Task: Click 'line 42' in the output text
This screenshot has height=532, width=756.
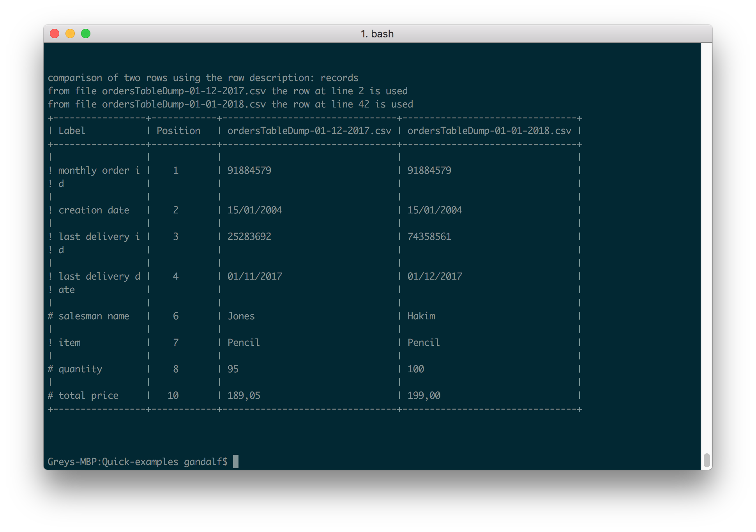Action: [x=350, y=104]
